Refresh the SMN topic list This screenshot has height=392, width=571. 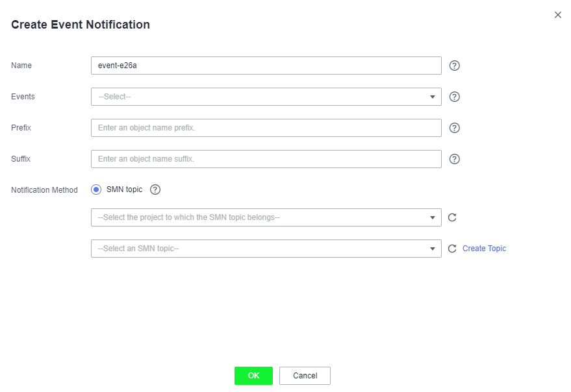[452, 249]
